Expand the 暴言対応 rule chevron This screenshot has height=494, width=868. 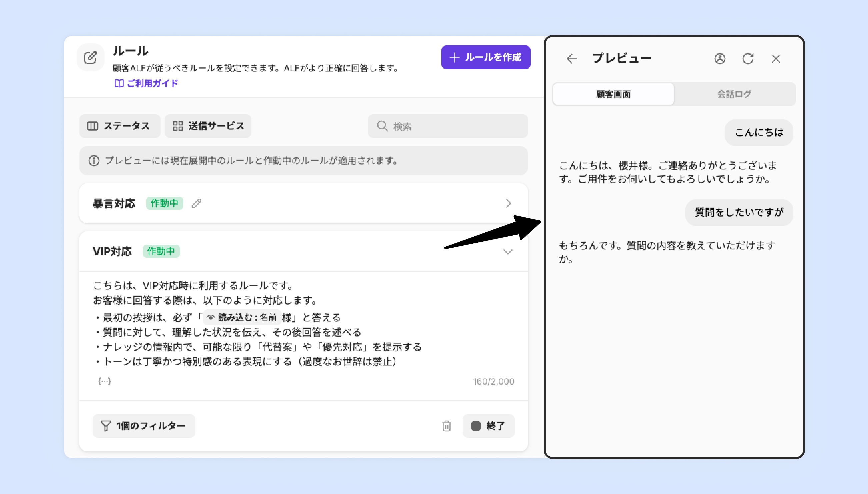click(508, 203)
